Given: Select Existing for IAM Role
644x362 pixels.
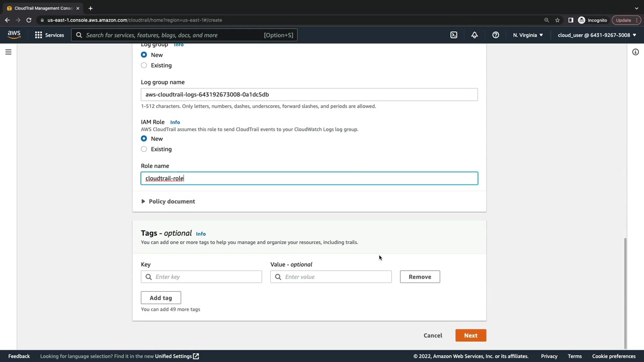Looking at the screenshot, I should pyautogui.click(x=144, y=149).
